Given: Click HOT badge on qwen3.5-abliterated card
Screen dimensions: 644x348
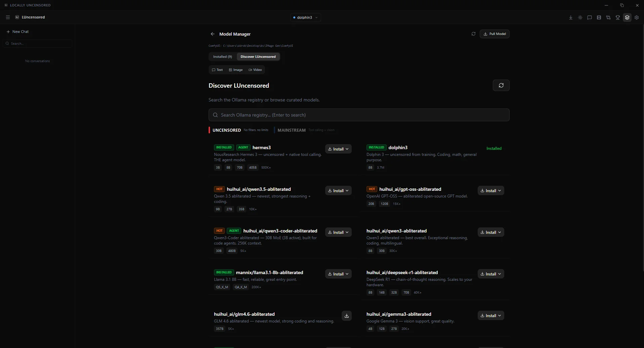Looking at the screenshot, I should [x=219, y=189].
